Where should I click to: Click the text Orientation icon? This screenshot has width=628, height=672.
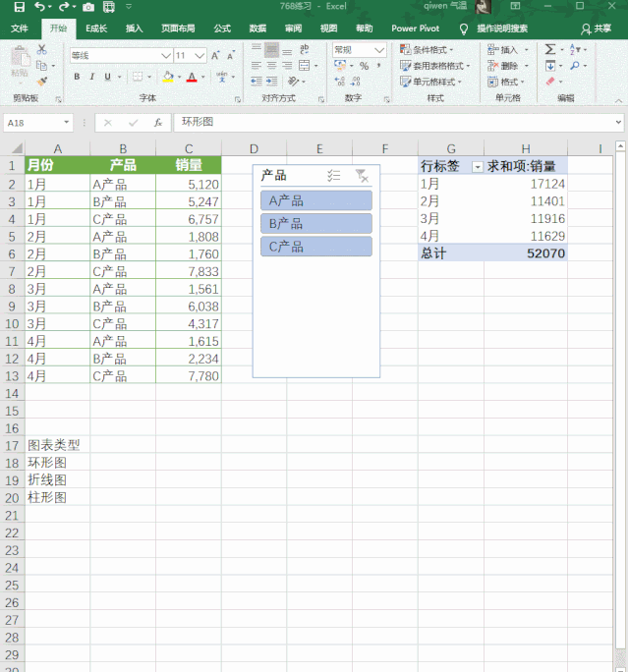coord(293,81)
